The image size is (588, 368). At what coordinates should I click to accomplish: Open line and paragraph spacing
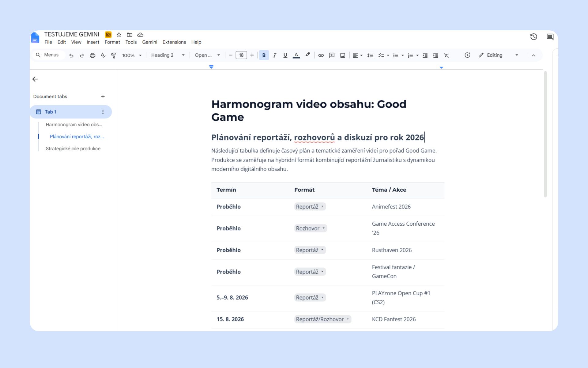[x=370, y=55]
